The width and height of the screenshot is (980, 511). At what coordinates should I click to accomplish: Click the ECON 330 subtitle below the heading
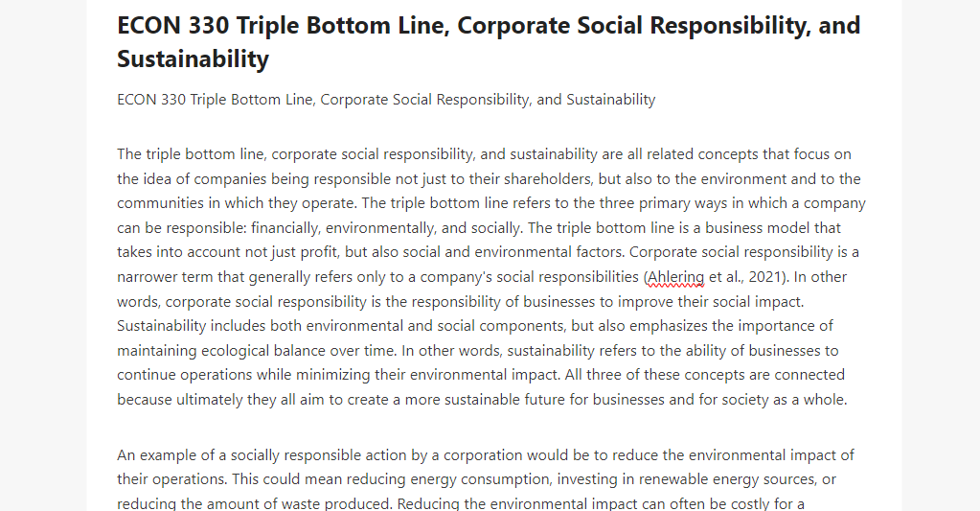pos(386,100)
